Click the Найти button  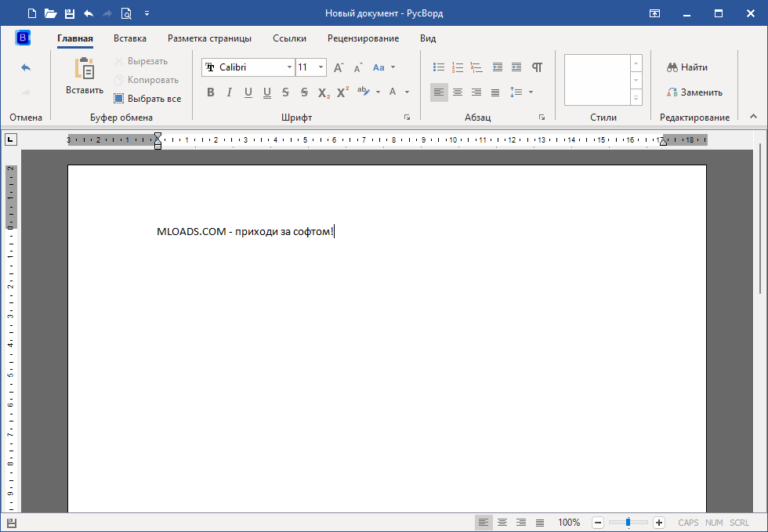click(687, 67)
